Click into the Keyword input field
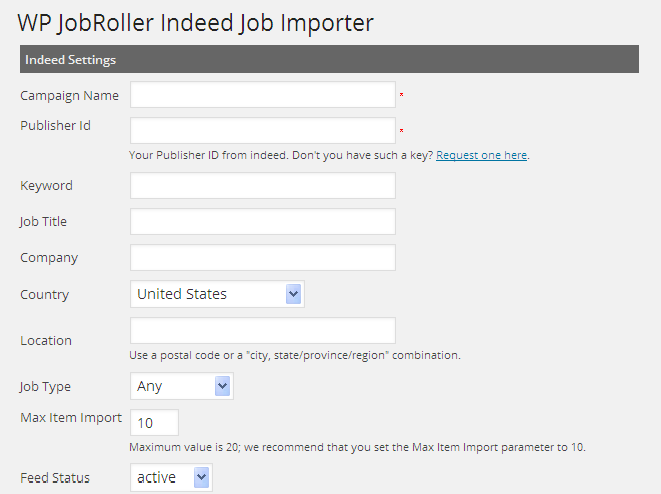This screenshot has height=494, width=661. (x=263, y=186)
